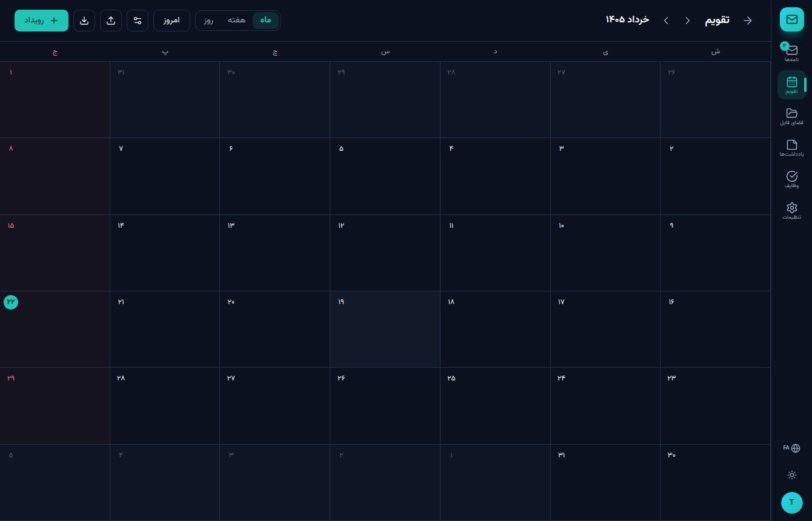812x521 pixels.
Task: Click the red ج Friday column header
Action: click(55, 51)
